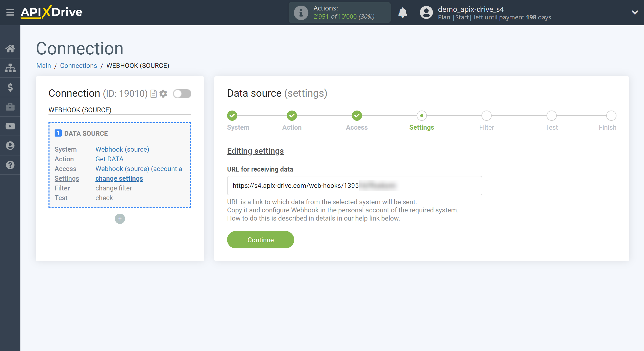Open the Connections sitemap sidebar icon
The height and width of the screenshot is (351, 644).
pyautogui.click(x=10, y=68)
